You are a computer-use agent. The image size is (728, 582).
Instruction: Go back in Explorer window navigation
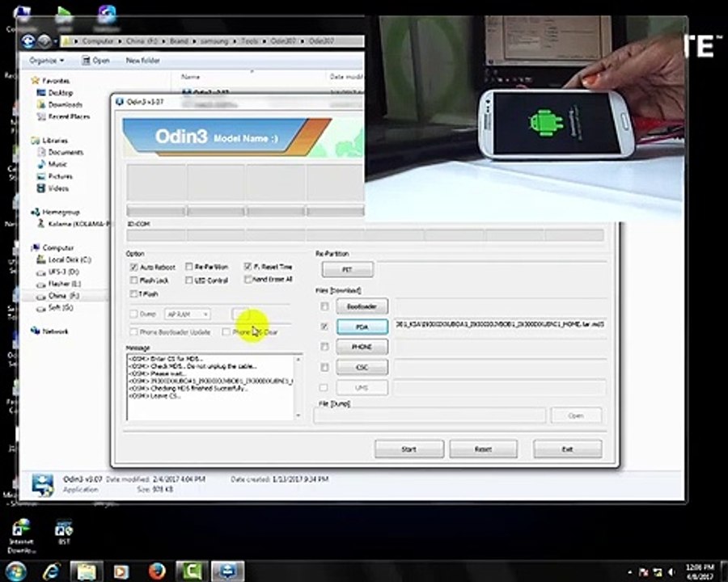click(28, 41)
